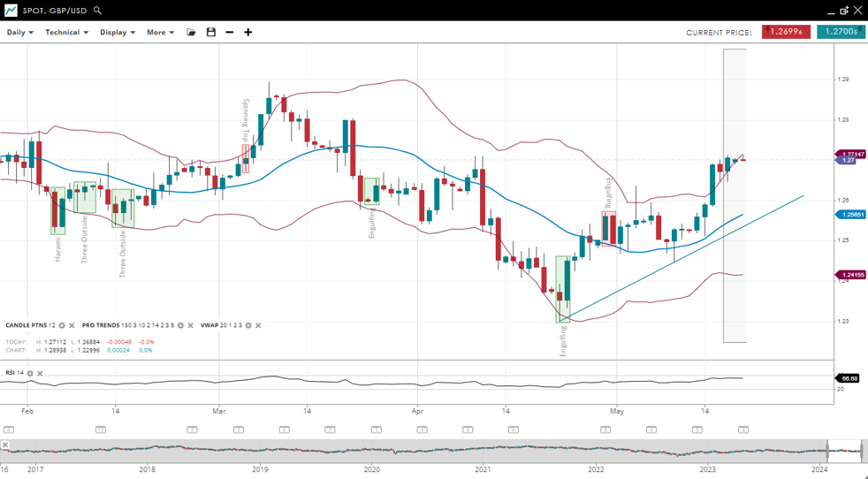Click the red sell price 1.2699

(x=786, y=33)
